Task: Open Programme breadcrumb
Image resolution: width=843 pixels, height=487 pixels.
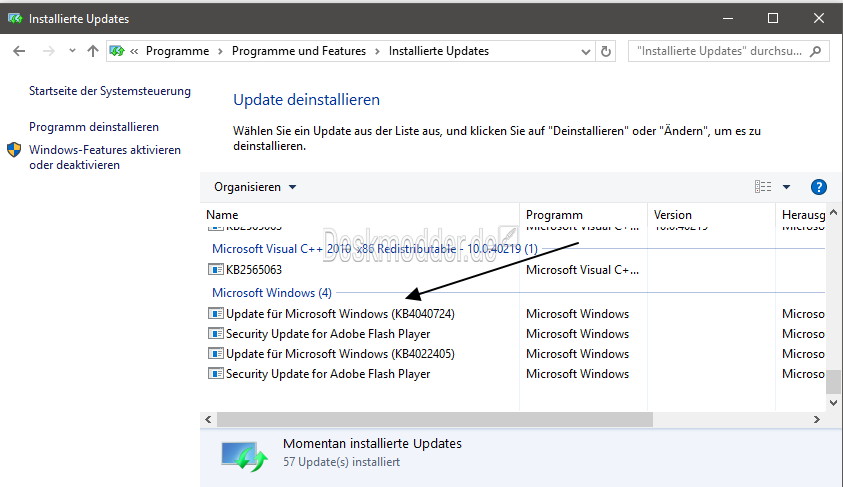Action: point(177,51)
